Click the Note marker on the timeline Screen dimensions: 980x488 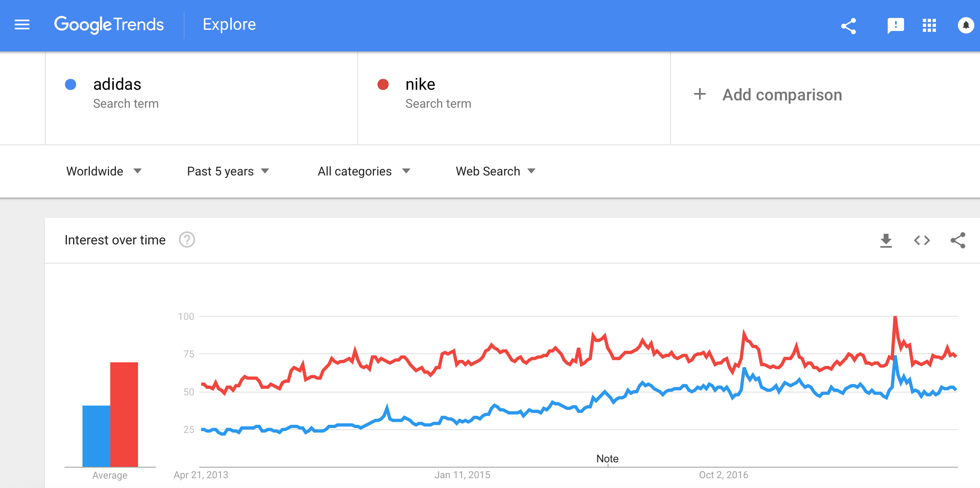point(607,459)
